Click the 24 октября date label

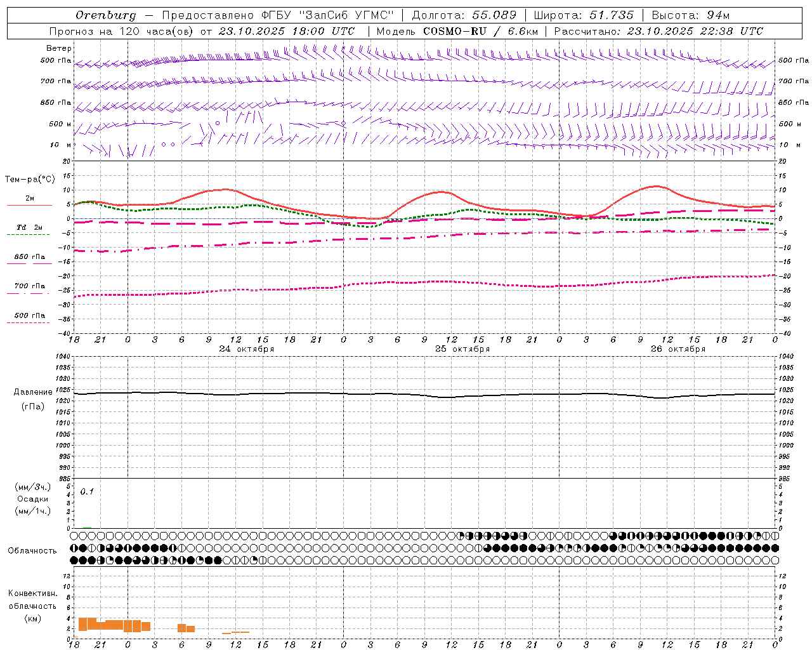[247, 349]
